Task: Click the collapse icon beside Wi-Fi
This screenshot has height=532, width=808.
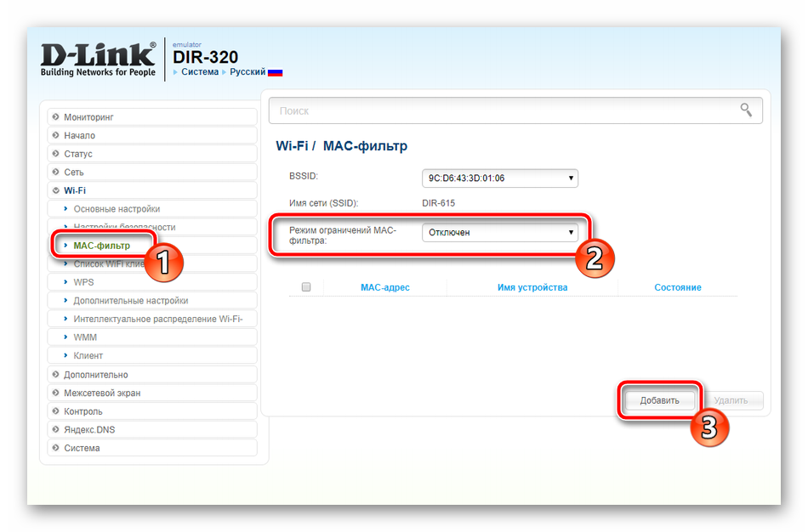Action: (x=55, y=190)
